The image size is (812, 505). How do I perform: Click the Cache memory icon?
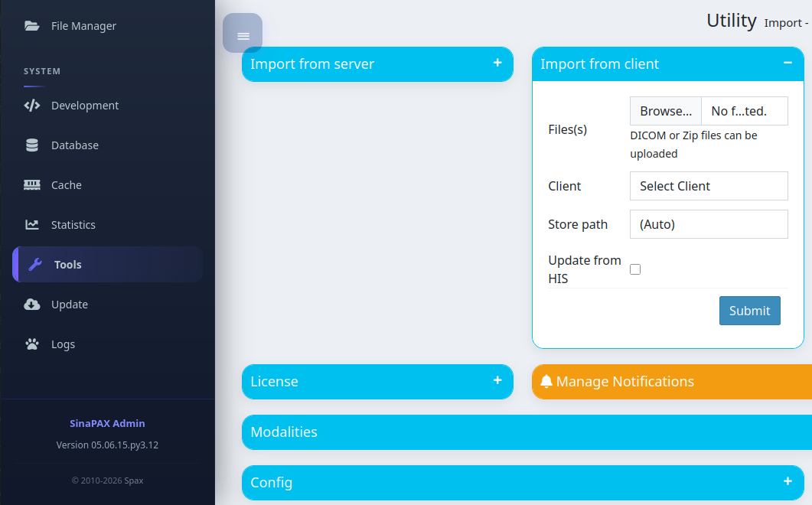pos(32,185)
